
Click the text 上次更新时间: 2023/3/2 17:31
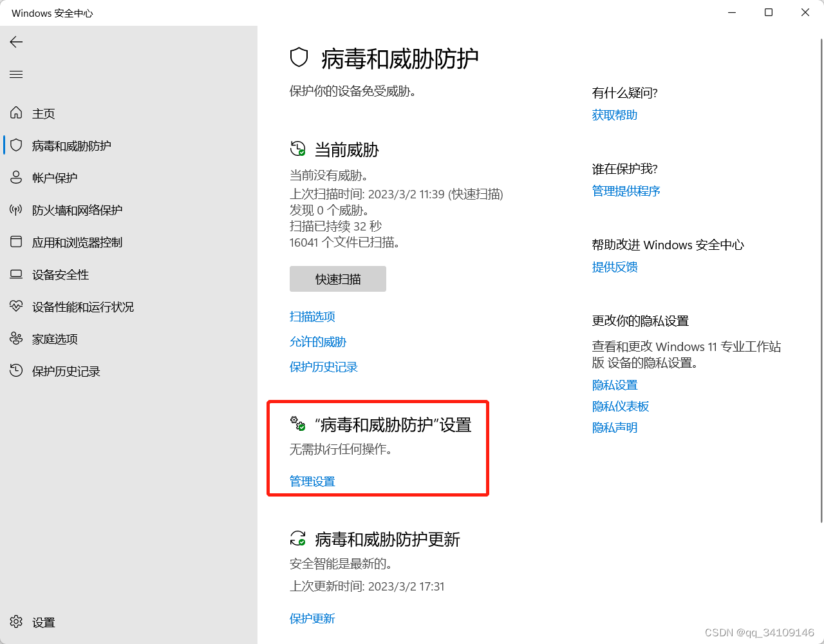[x=367, y=586]
